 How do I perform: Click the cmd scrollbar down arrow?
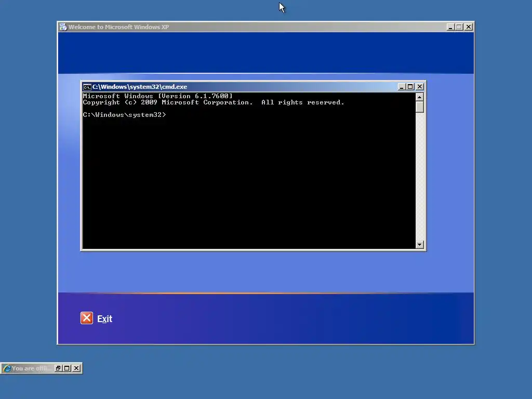pyautogui.click(x=420, y=245)
